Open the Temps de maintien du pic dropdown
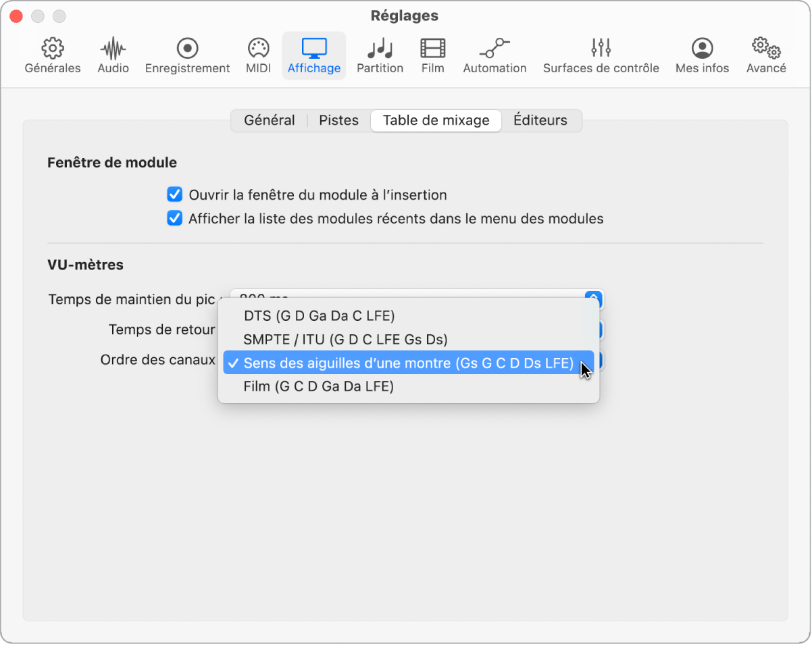 pos(592,298)
